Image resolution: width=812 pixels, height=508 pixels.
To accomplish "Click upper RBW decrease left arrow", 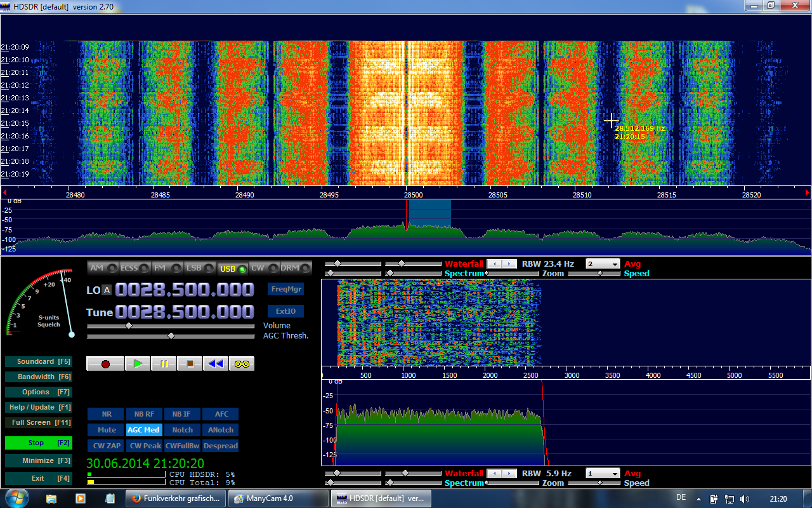I will [494, 264].
